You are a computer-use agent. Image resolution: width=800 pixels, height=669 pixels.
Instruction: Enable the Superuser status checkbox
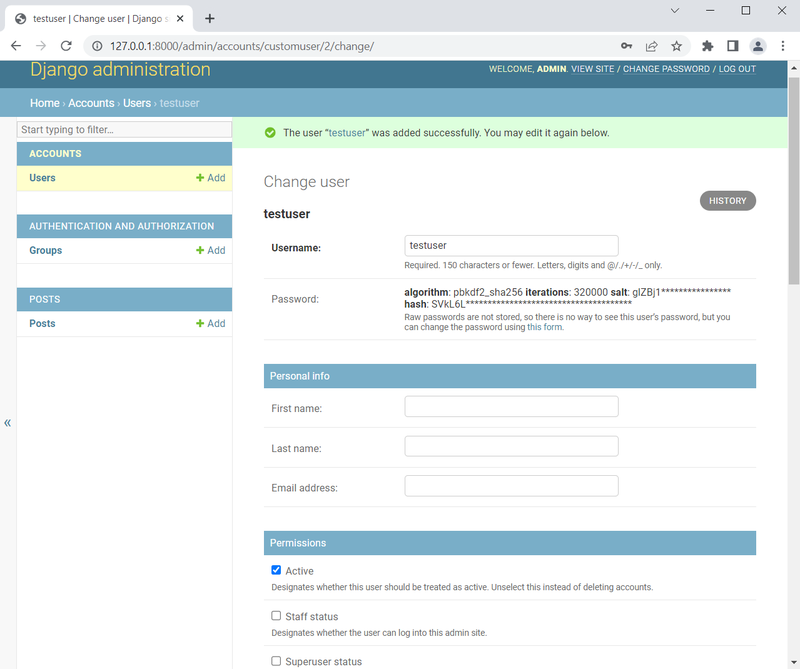276,661
